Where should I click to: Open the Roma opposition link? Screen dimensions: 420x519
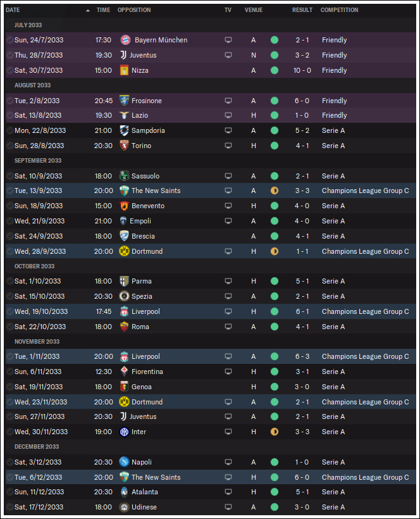pyautogui.click(x=140, y=327)
